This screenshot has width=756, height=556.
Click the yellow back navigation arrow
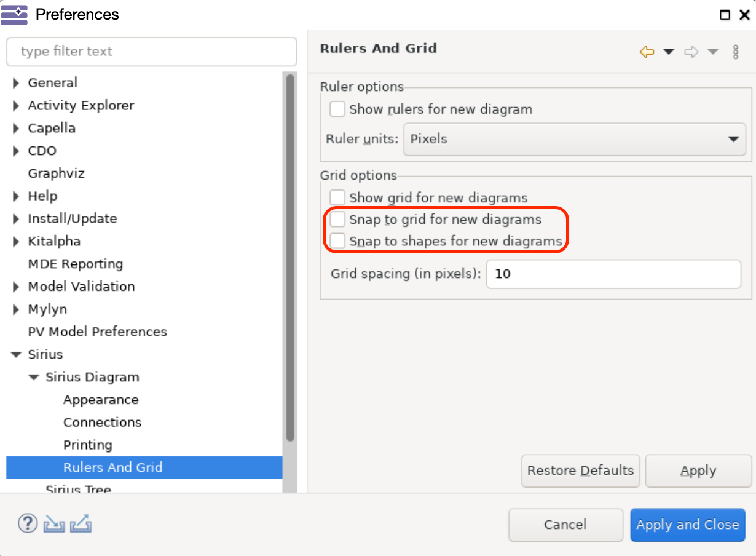click(647, 52)
